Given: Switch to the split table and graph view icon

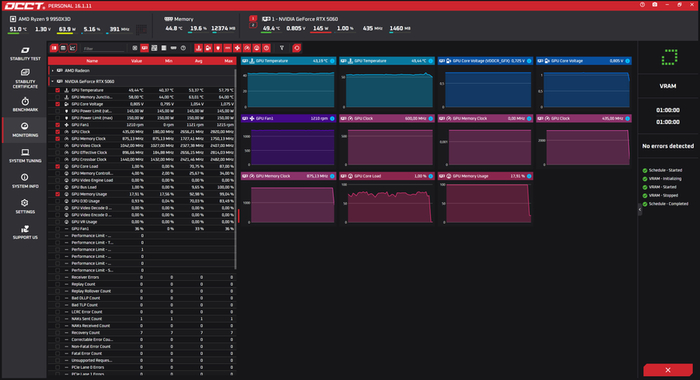Looking at the screenshot, I should [54, 48].
